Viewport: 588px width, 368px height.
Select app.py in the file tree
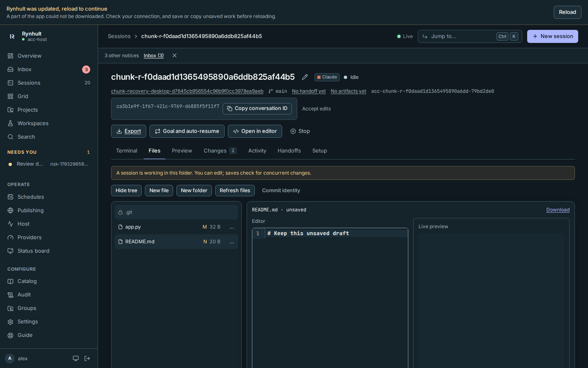pyautogui.click(x=176, y=227)
